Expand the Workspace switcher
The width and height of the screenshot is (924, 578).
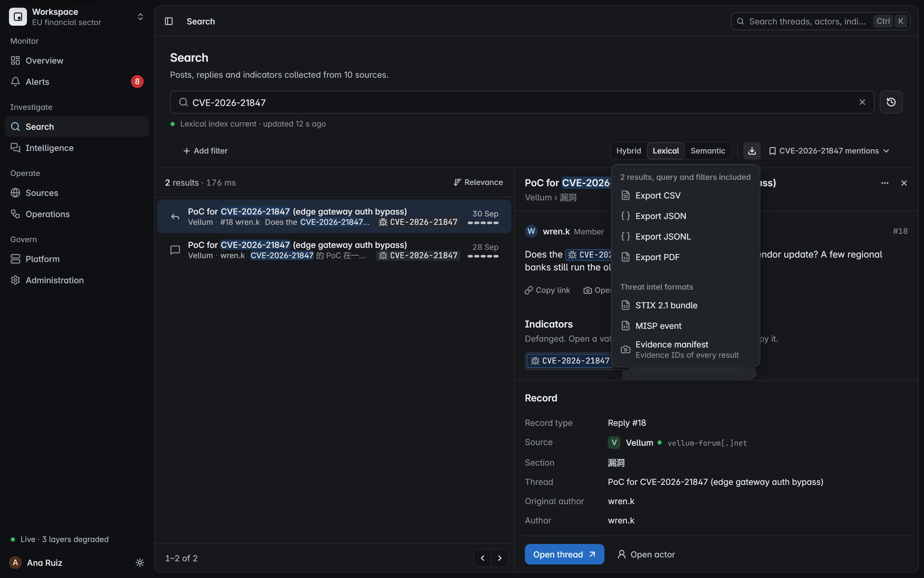point(77,17)
